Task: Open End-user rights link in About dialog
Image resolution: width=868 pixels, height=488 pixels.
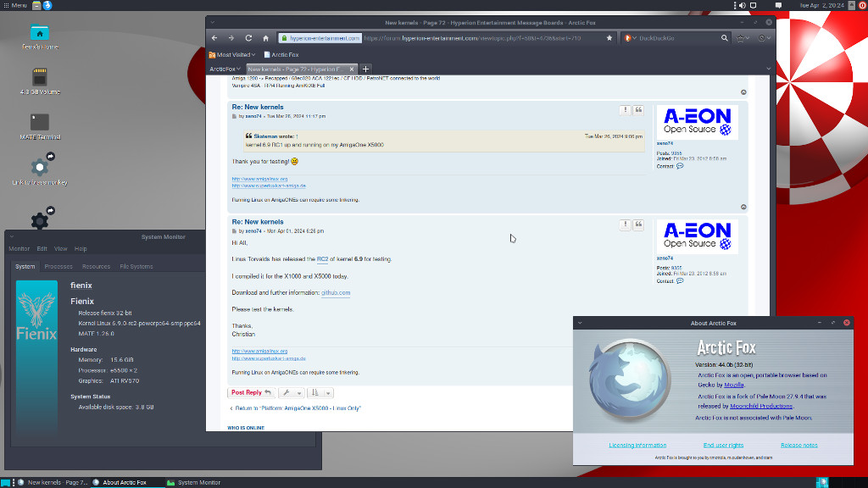Action: (x=724, y=446)
